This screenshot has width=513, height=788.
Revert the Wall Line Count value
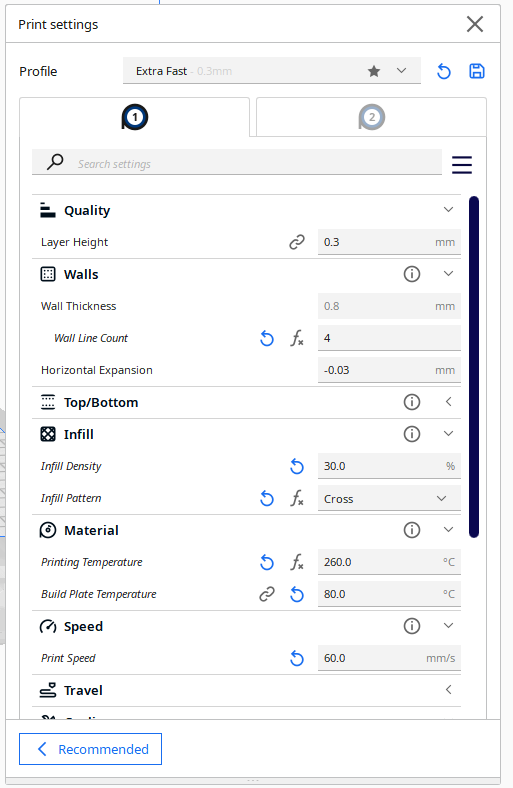point(267,338)
